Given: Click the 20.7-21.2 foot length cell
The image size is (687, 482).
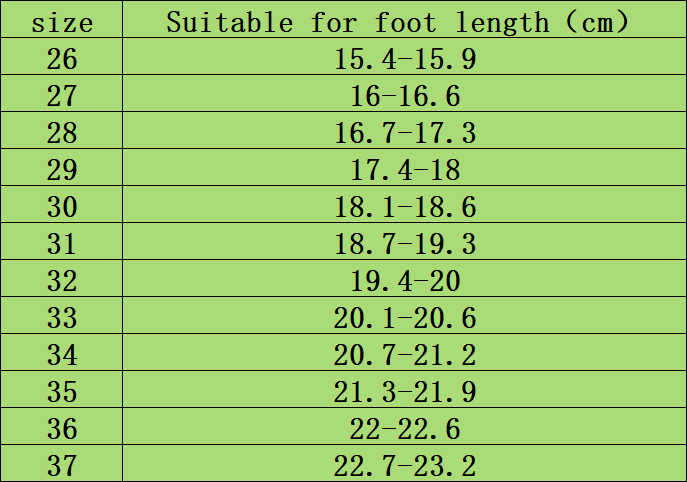Looking at the screenshot, I should (405, 354).
